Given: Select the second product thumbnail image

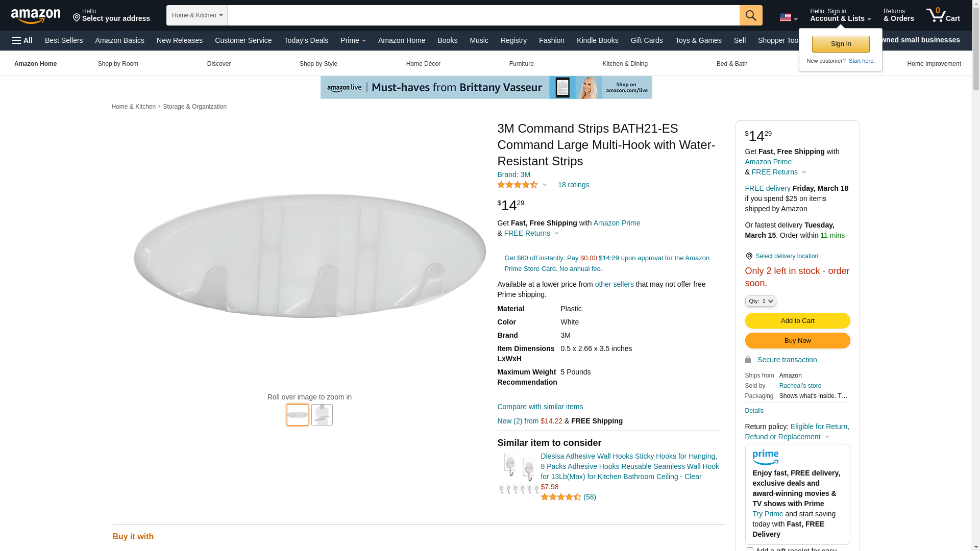Looking at the screenshot, I should 322,415.
